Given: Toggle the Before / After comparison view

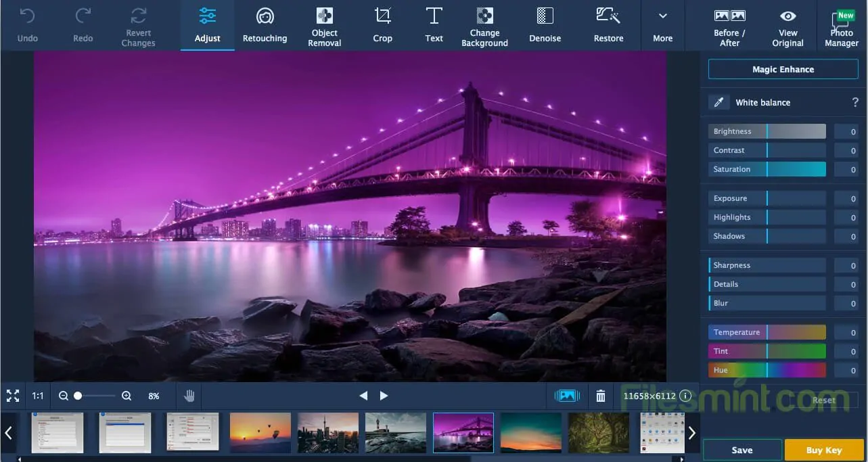Looking at the screenshot, I should [729, 25].
